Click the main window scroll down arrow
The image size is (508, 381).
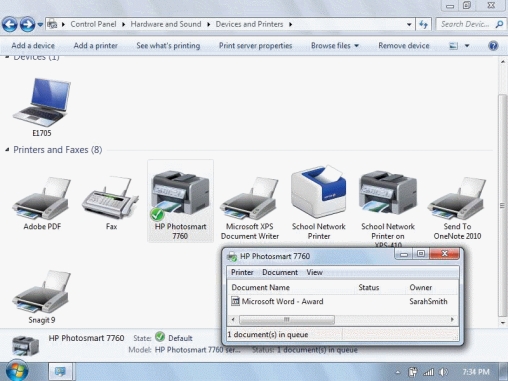pyautogui.click(x=503, y=323)
